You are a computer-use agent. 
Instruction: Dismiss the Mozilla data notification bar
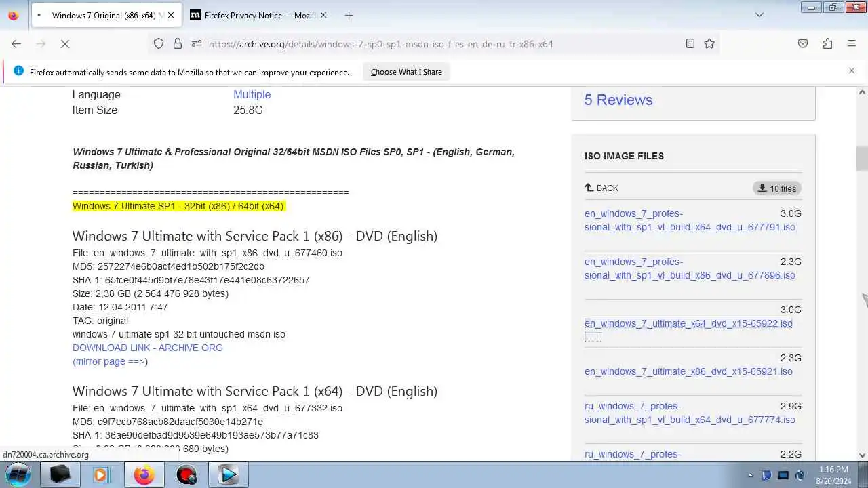pos(852,70)
